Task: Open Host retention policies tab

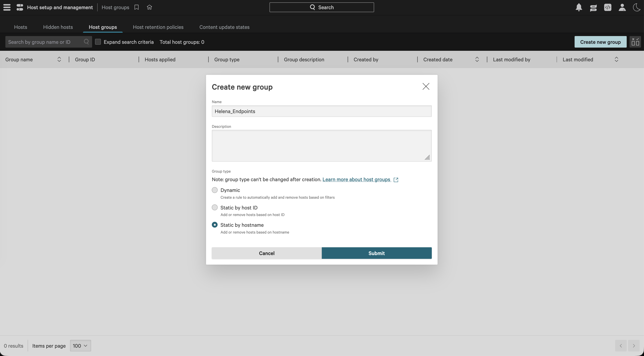Action: pos(158,27)
